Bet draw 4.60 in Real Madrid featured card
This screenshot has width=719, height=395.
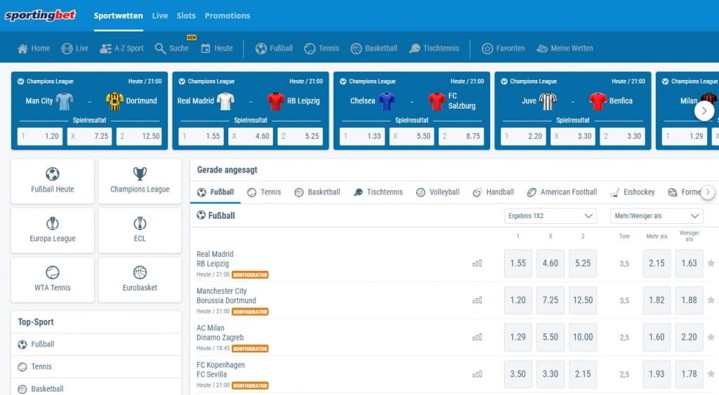click(250, 136)
